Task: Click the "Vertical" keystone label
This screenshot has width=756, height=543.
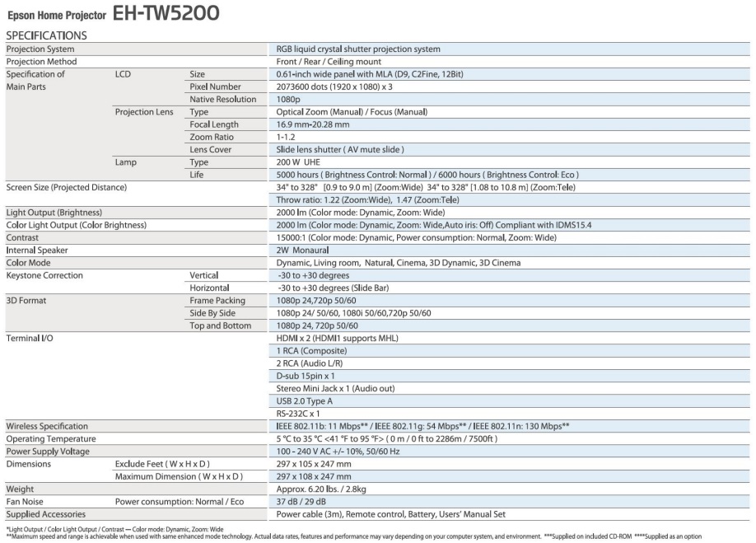Action: [x=203, y=275]
